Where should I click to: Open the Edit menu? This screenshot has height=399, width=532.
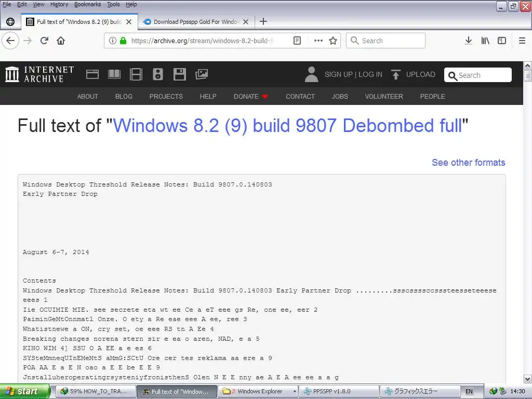click(x=22, y=4)
